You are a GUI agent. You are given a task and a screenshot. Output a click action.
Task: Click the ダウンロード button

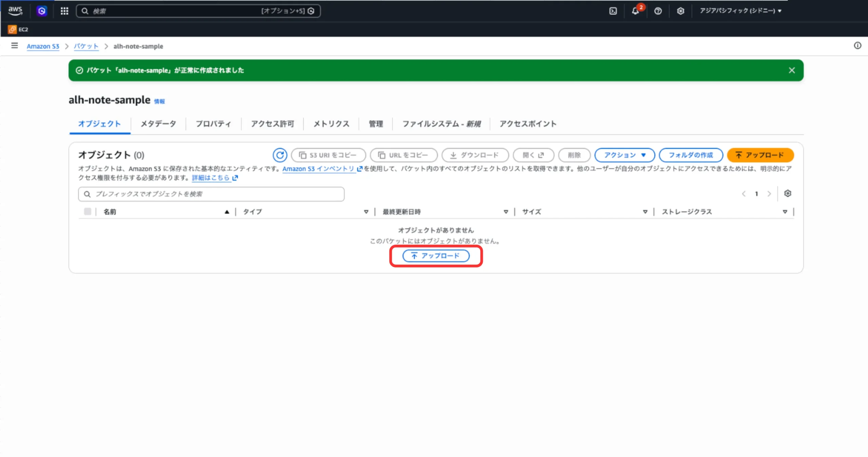tap(475, 155)
